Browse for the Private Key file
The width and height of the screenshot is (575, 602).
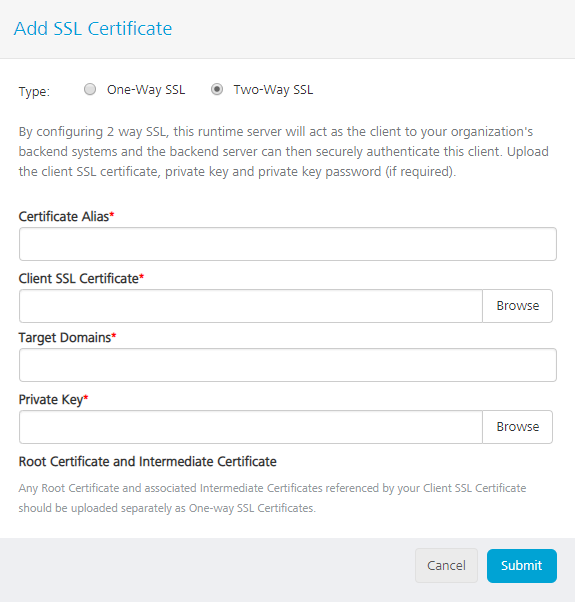coord(517,427)
